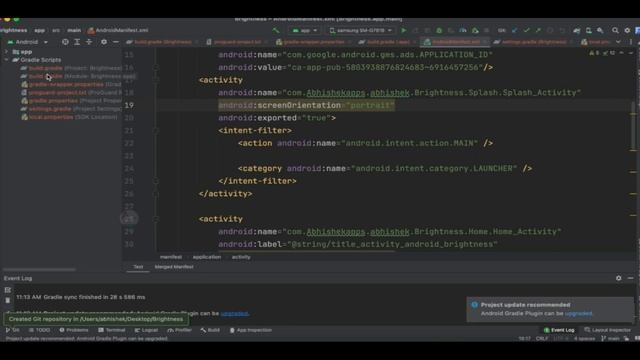Click the Search Everywhere magnifier icon
This screenshot has width=640, height=360.
[615, 30]
